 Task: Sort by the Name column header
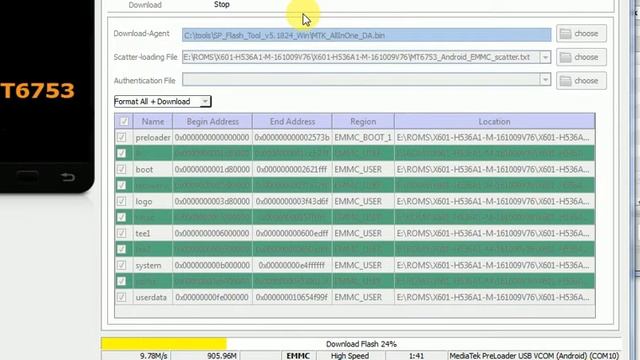[x=153, y=122]
